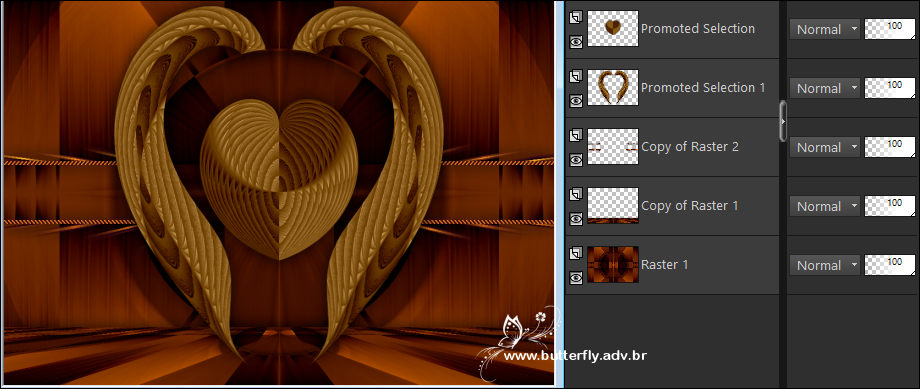
Task: Open blend mode dropdown for Promoted Selection 1
Action: point(824,89)
